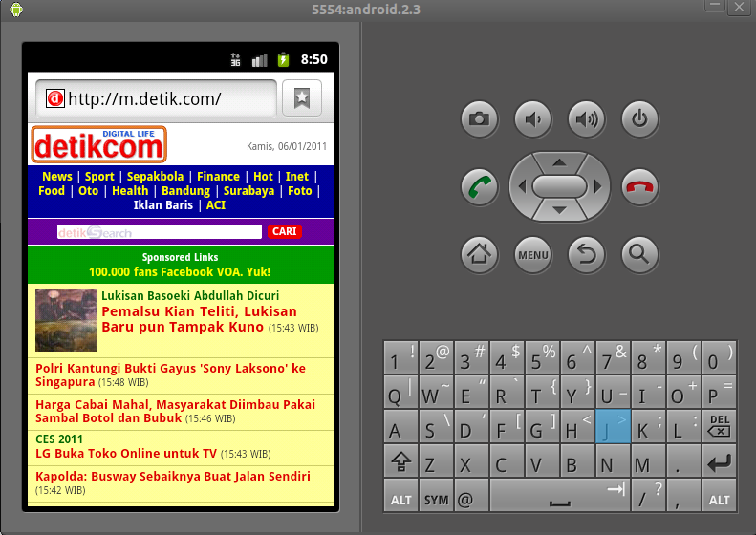
Task: Open the Finance section link
Action: (218, 177)
